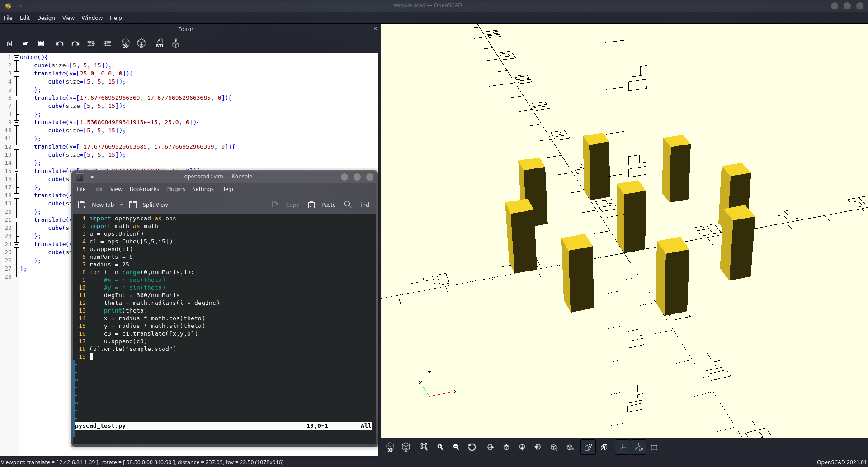Switch the viewport to top view
This screenshot has height=467, width=868.
[506, 447]
